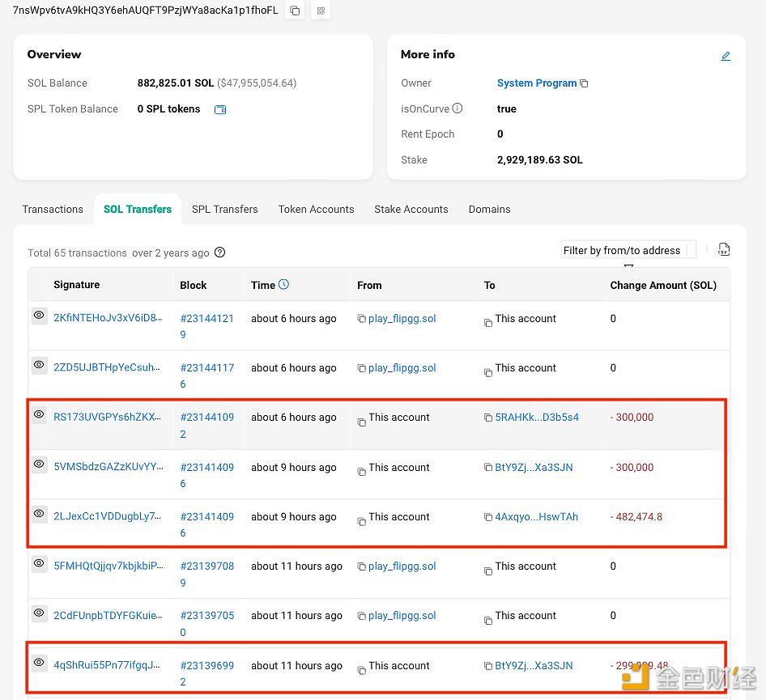Screen dimensions: 766x700
Task: Show QR code for the wallet address
Action: point(321,11)
